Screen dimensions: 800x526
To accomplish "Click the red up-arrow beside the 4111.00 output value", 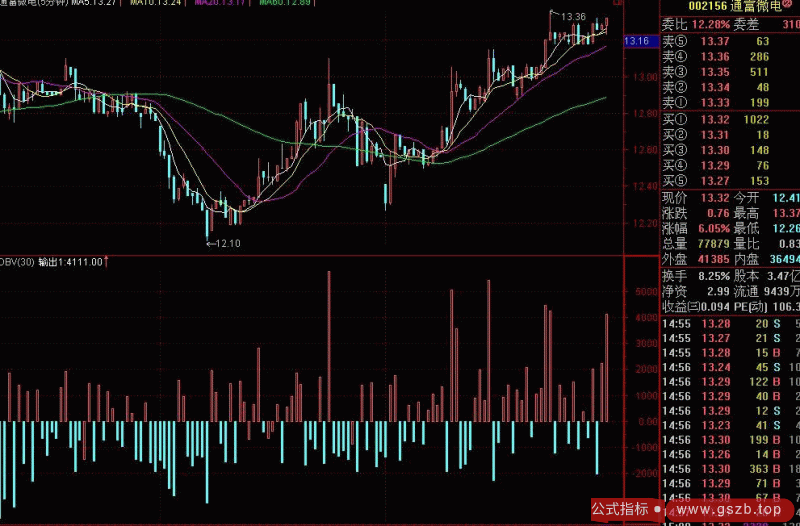I will tap(108, 261).
